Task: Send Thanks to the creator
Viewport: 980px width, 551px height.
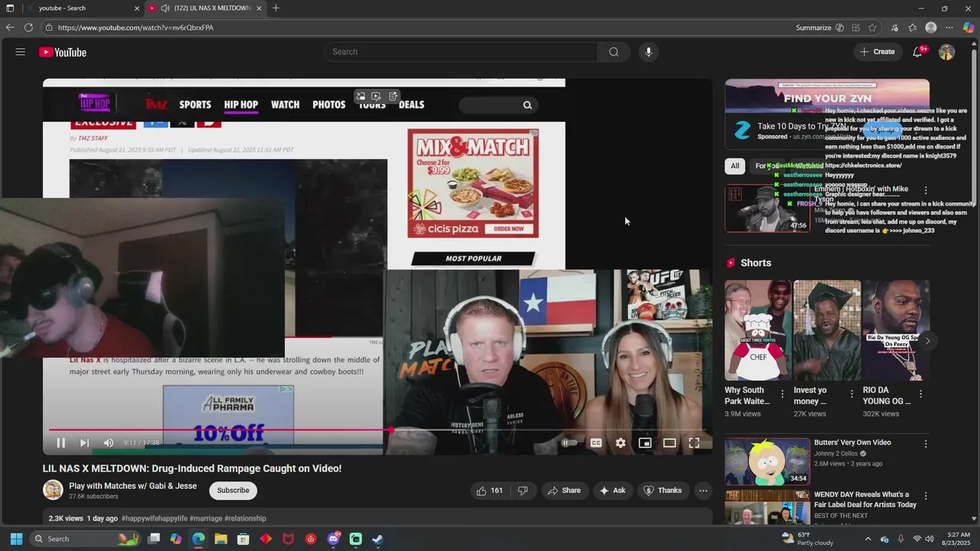Action: 663,491
